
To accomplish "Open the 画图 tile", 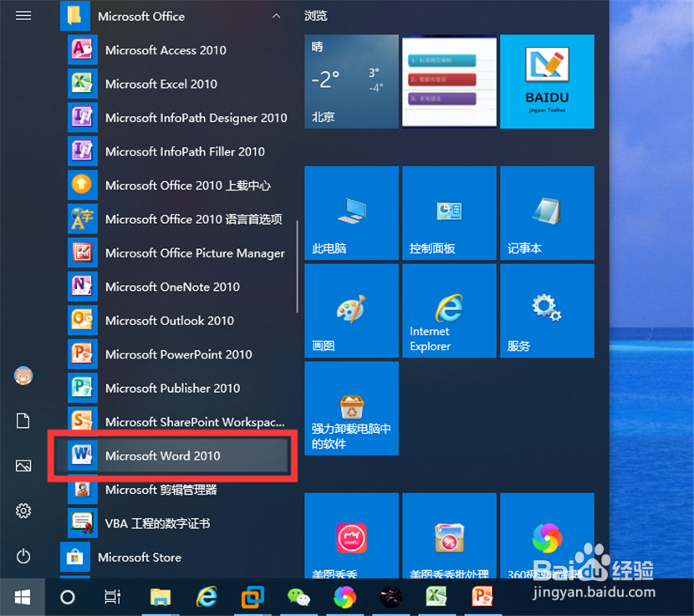I will (x=351, y=311).
